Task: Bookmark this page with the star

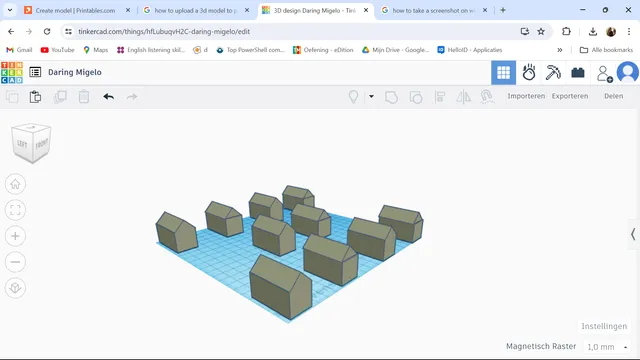Action: [541, 31]
